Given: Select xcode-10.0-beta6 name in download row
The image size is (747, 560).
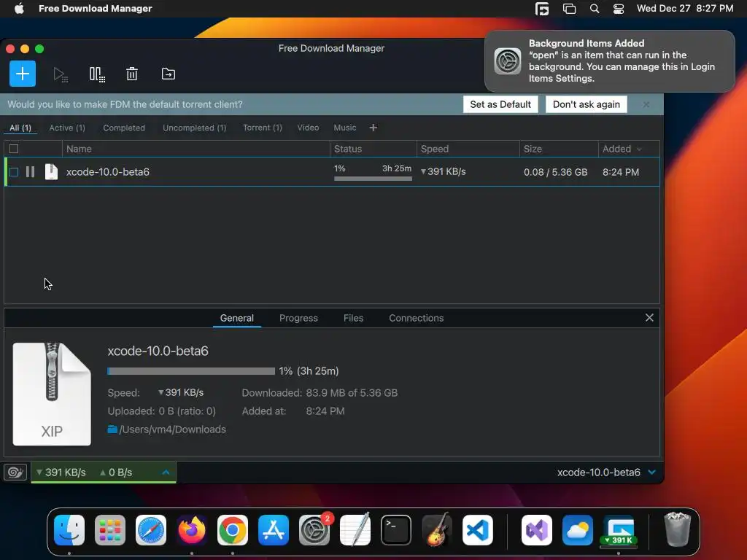Looking at the screenshot, I should [x=108, y=172].
